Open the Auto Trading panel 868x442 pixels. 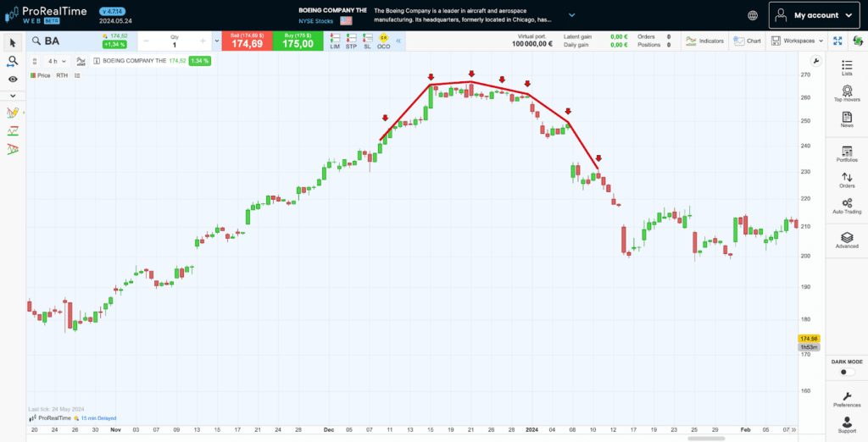(847, 207)
